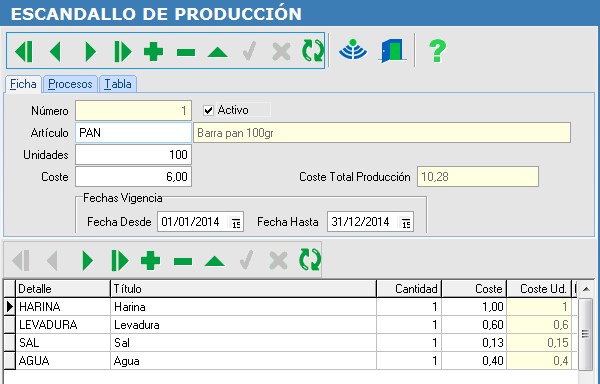Click the Artículo field containing PAN
Viewport: 600px width, 384px height.
pos(133,133)
